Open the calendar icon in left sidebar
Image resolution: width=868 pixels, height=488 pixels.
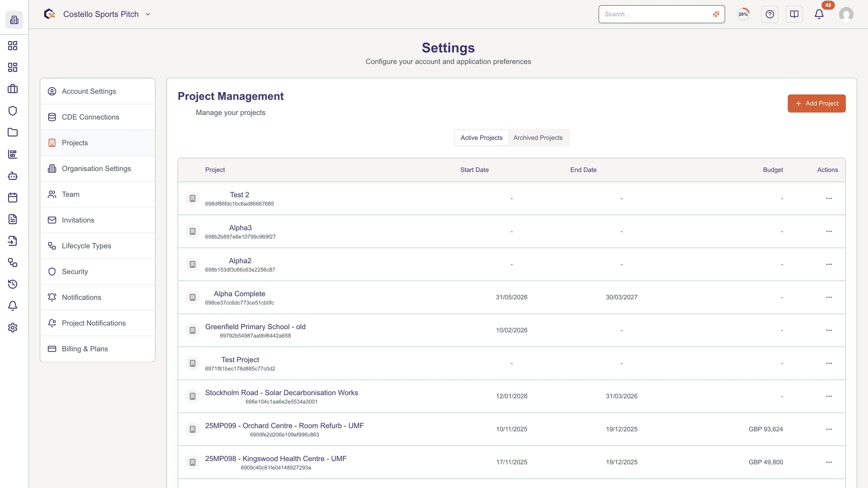(13, 197)
